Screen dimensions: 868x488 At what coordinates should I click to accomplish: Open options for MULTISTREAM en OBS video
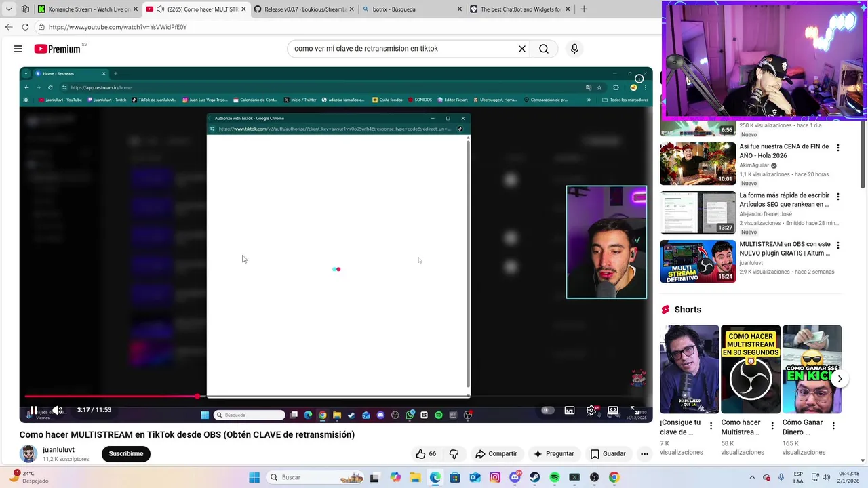point(838,245)
